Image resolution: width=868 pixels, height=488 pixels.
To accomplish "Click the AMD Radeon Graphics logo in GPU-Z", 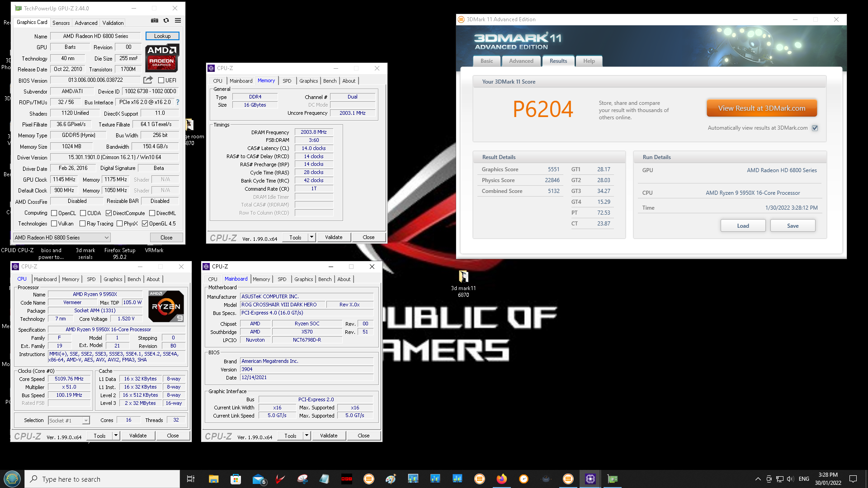I will tap(162, 58).
